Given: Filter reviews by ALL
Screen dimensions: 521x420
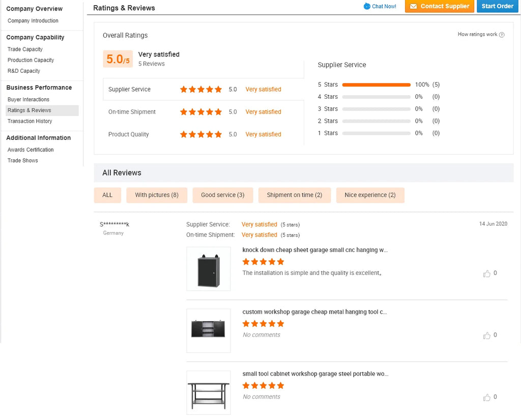Looking at the screenshot, I should [x=107, y=195].
